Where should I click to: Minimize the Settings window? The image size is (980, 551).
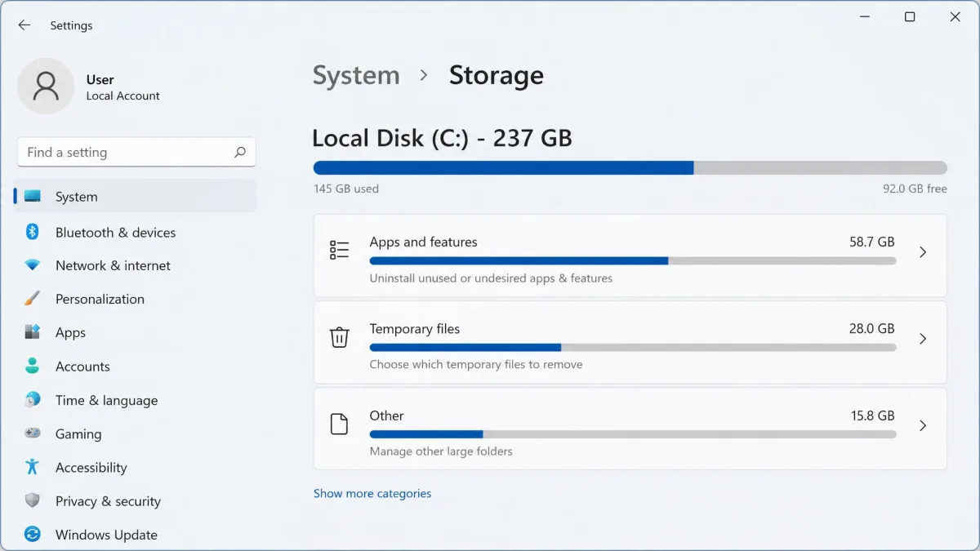865,17
